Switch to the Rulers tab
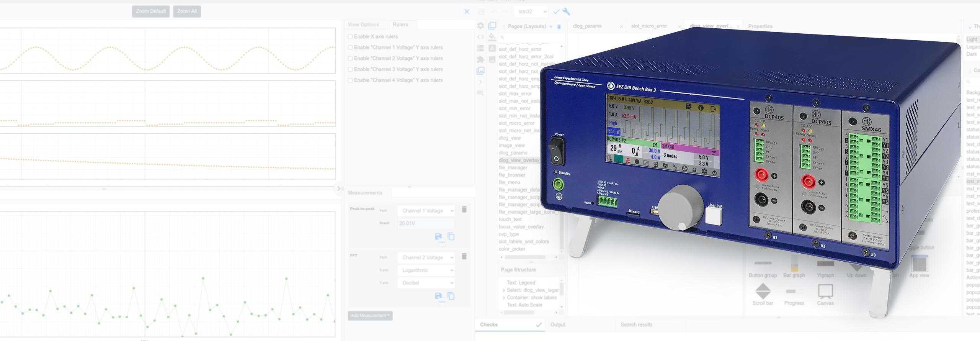 [x=400, y=25]
